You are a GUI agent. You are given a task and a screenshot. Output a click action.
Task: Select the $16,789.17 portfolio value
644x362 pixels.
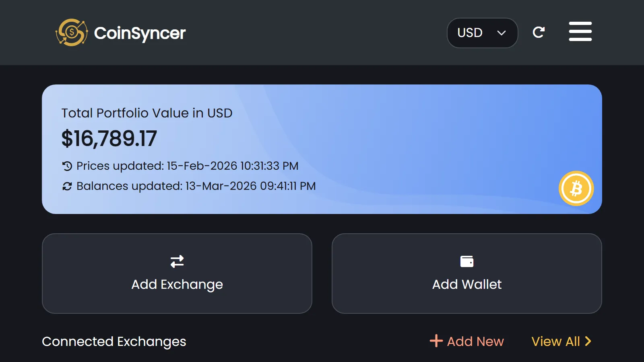[109, 139]
